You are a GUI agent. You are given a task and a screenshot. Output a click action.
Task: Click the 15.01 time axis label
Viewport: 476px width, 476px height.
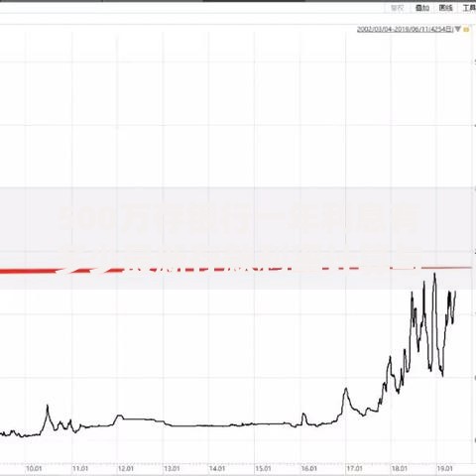point(263,468)
